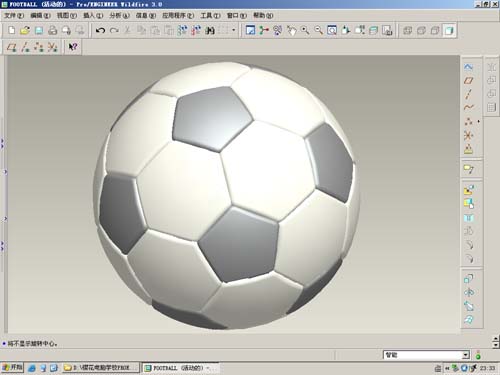Toggle datum planes display
The image size is (500, 375).
click(x=11, y=47)
